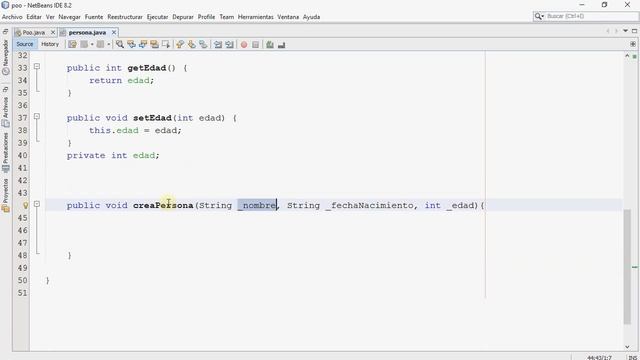The width and height of the screenshot is (640, 360).
Task: Click the Uncomment toolbar icon
Action: pyautogui.click(x=281, y=44)
